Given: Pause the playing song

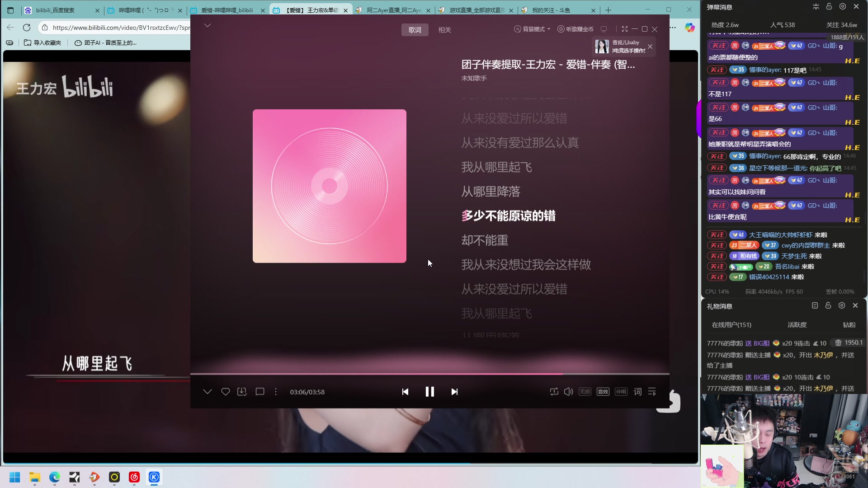Looking at the screenshot, I should [x=429, y=392].
